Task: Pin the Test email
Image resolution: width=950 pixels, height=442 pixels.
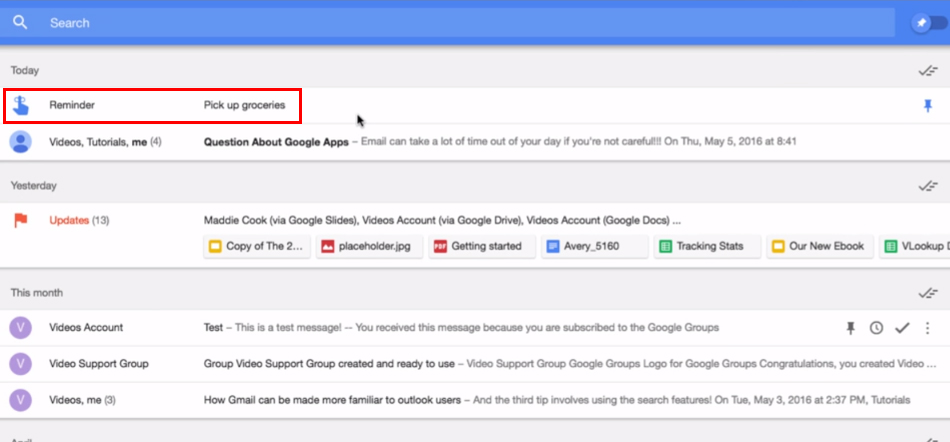Action: point(851,328)
